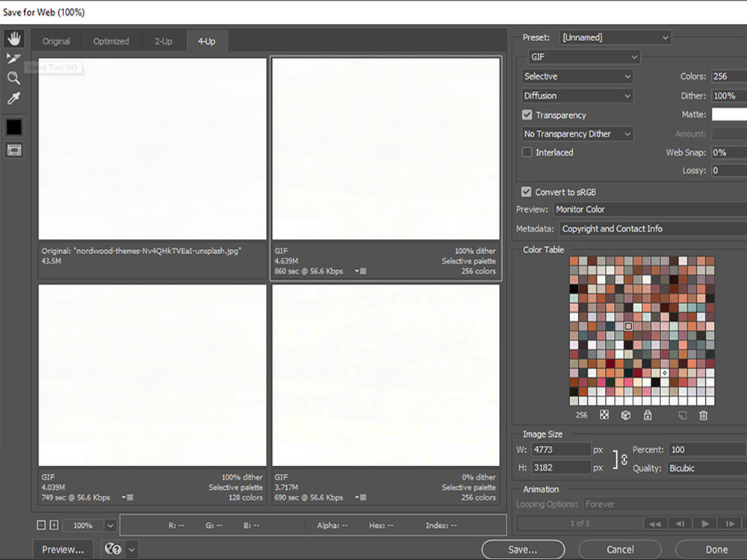The image size is (747, 560).
Task: Expand the browser preview dropdown arrow
Action: [x=132, y=549]
